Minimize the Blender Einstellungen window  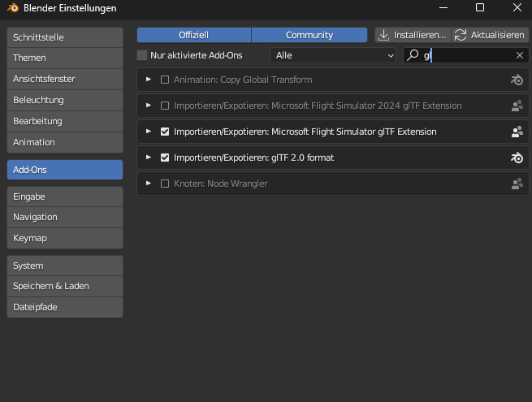tap(443, 8)
